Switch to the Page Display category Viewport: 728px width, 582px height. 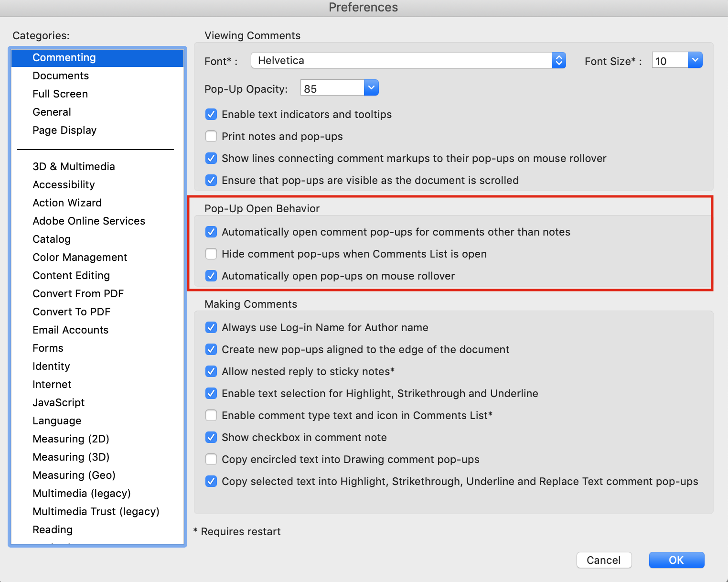click(64, 130)
